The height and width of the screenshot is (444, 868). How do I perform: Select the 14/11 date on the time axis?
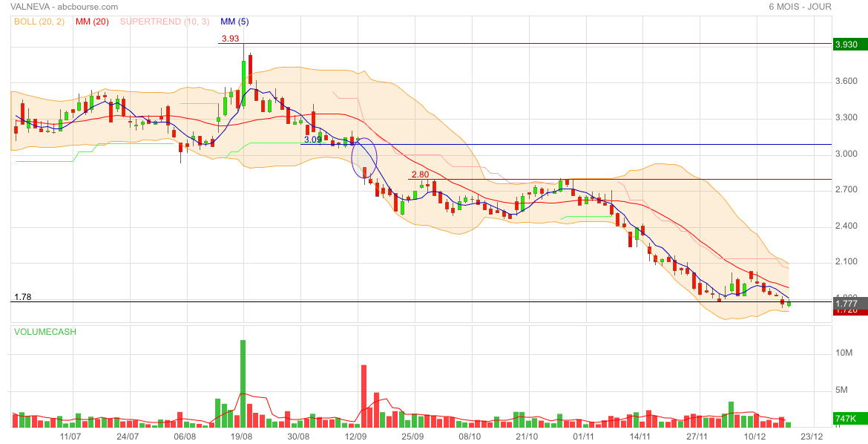(x=641, y=437)
